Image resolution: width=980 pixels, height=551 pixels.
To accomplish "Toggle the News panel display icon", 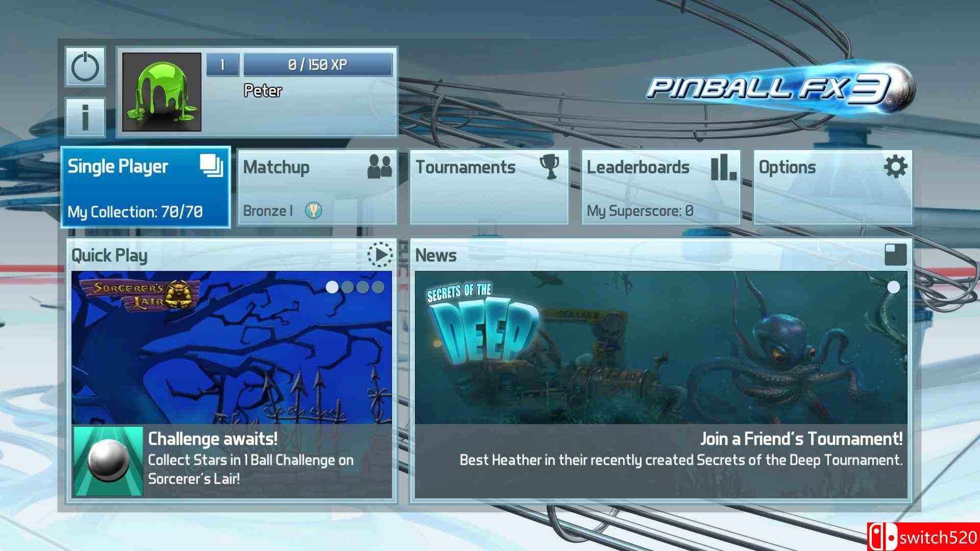I will click(x=896, y=254).
